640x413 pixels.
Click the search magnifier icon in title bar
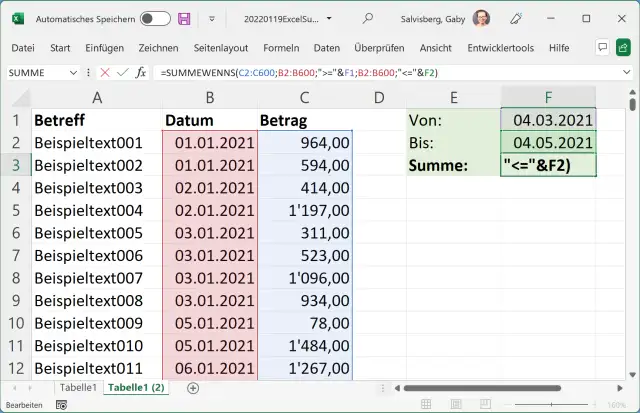click(x=369, y=19)
